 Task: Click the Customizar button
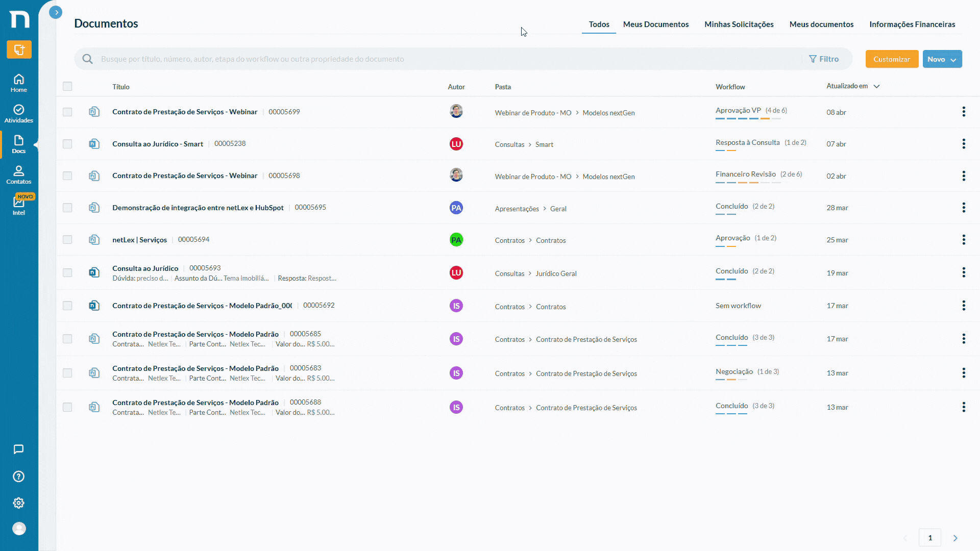pos(892,59)
